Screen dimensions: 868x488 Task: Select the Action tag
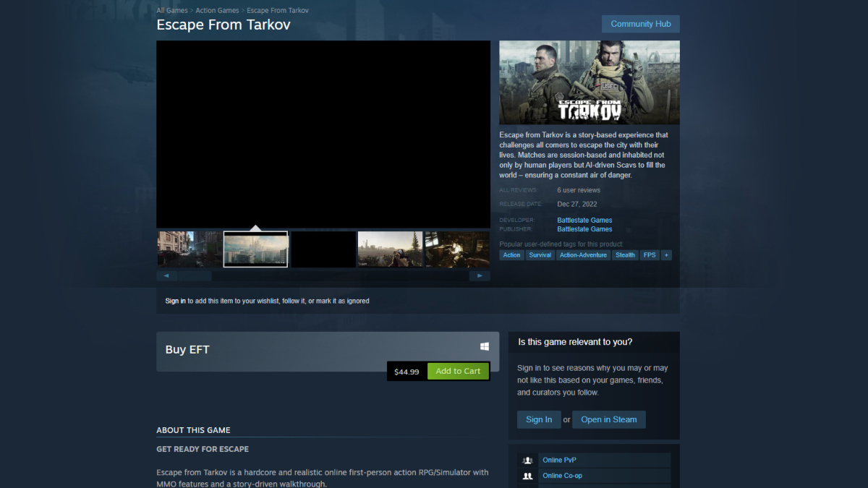coord(511,255)
